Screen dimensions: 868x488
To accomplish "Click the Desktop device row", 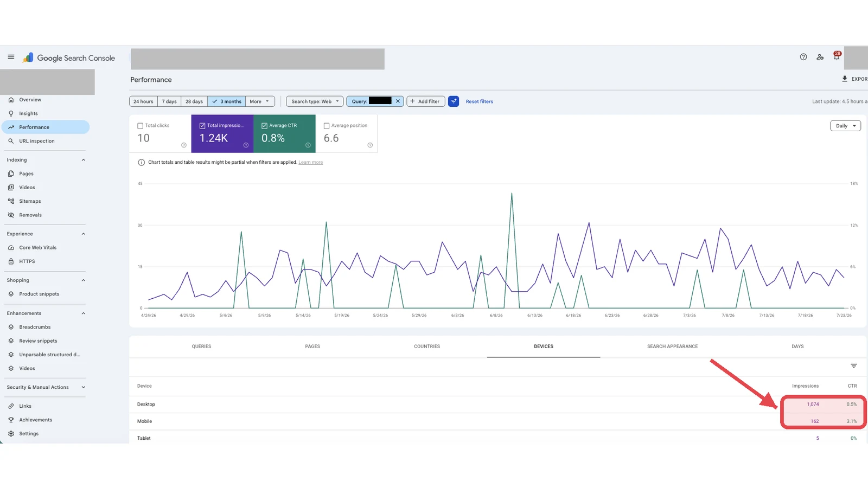I will [x=497, y=404].
